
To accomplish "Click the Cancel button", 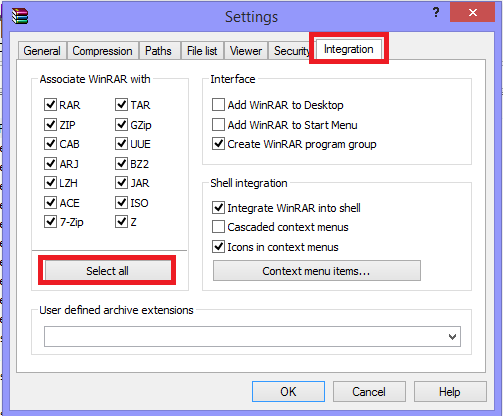I will 369,392.
